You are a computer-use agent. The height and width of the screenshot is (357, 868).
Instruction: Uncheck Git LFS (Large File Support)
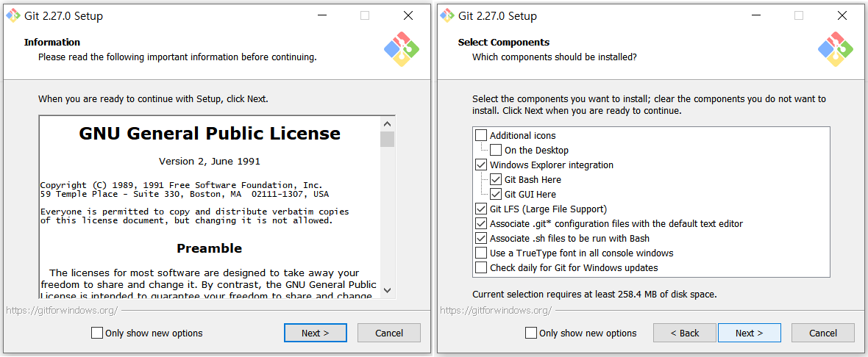[481, 209]
